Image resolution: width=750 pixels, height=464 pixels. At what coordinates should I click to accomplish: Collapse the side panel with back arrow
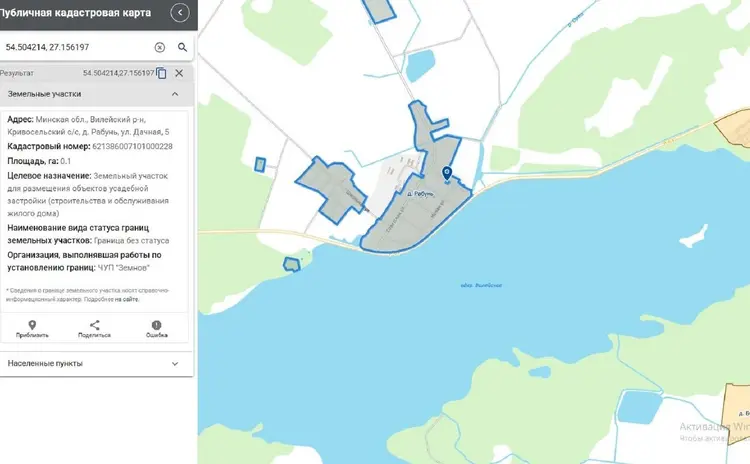click(179, 12)
